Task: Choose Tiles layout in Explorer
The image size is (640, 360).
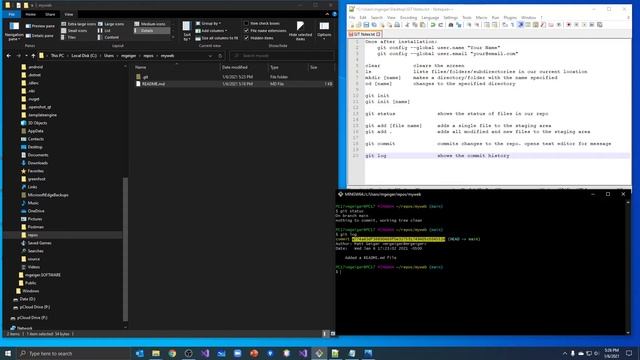Action: (69, 37)
